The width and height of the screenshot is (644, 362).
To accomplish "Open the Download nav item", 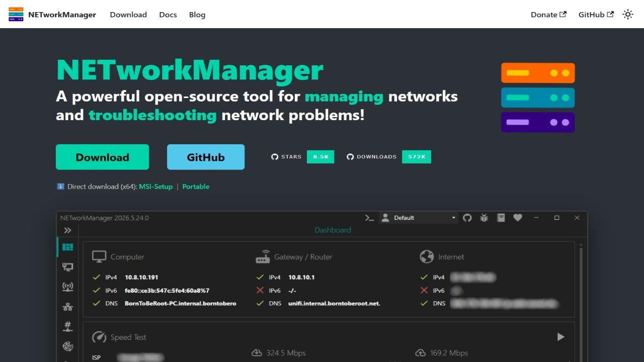I will 128,15.
